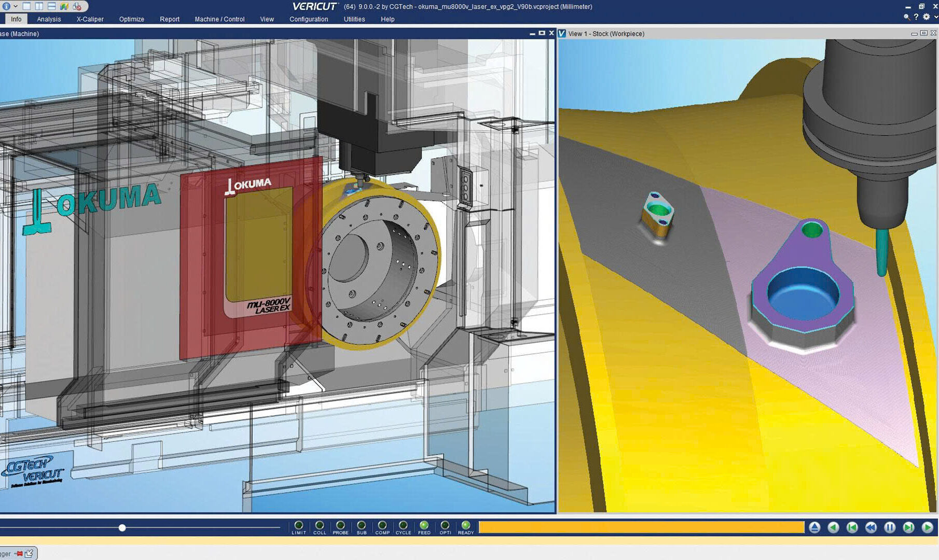Toggle the READY status light

(x=466, y=525)
